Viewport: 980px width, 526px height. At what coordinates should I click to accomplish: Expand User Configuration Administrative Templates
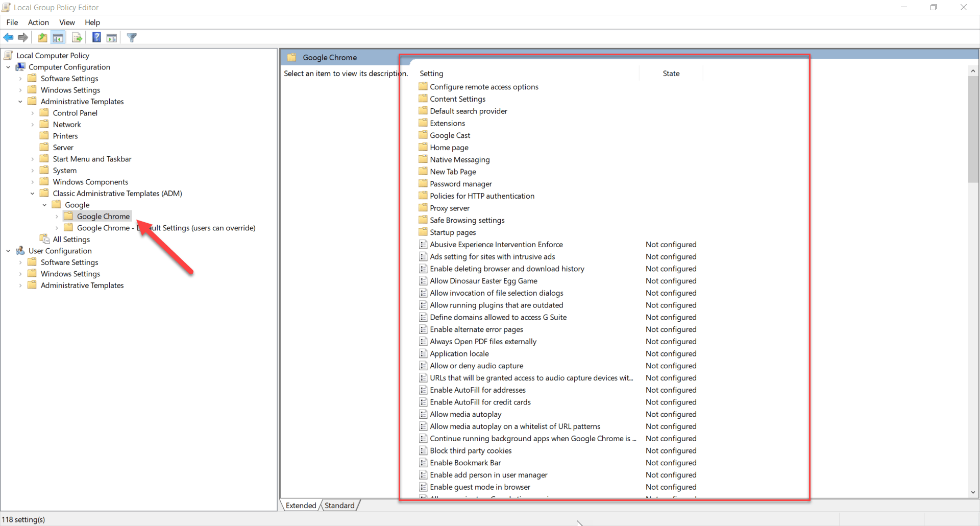point(20,285)
